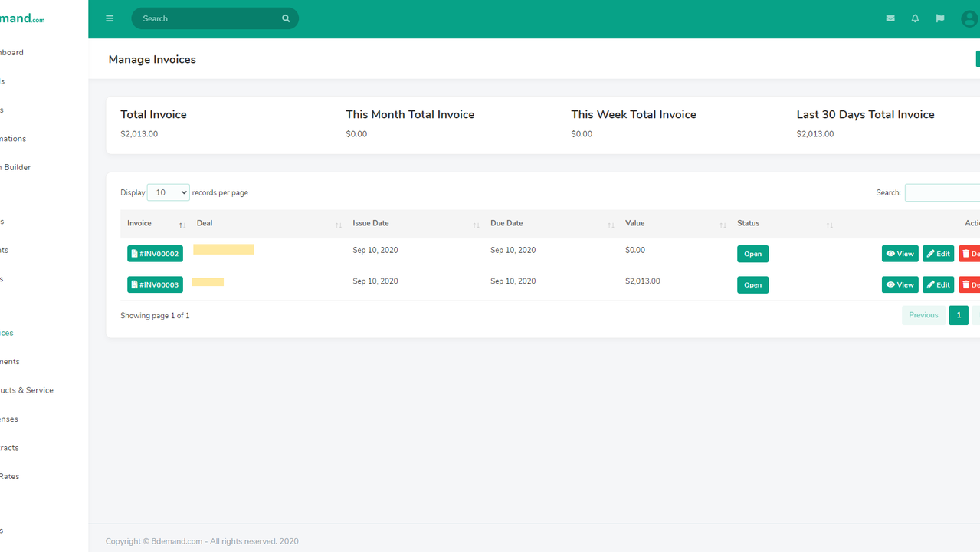Edit invoice #INV00002
980x552 pixels.
pos(938,254)
